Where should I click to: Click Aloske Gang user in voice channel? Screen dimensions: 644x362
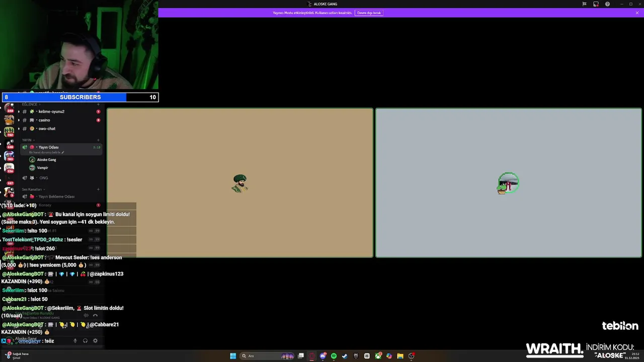[x=43, y=160]
